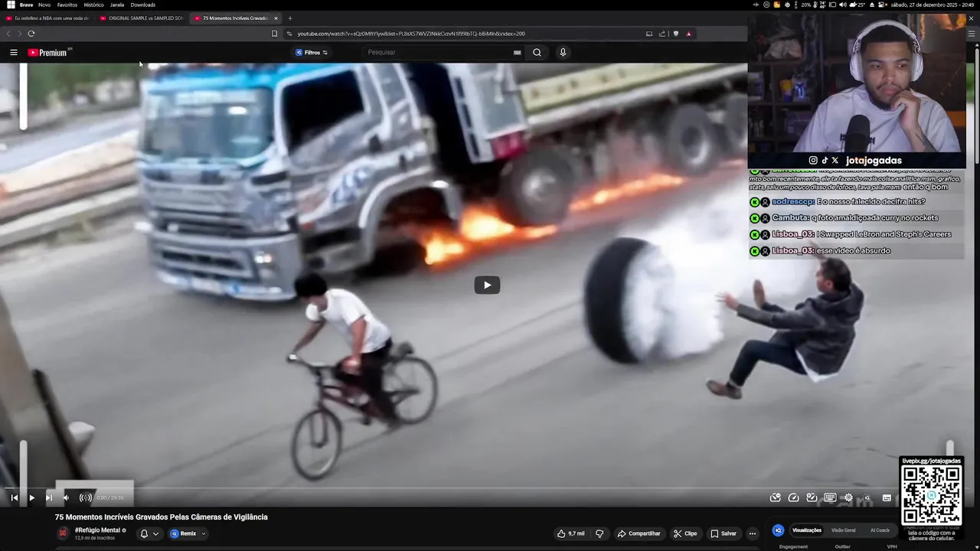Open the Brave Shields lion icon
Viewport: 980px width, 551px height.
click(676, 34)
